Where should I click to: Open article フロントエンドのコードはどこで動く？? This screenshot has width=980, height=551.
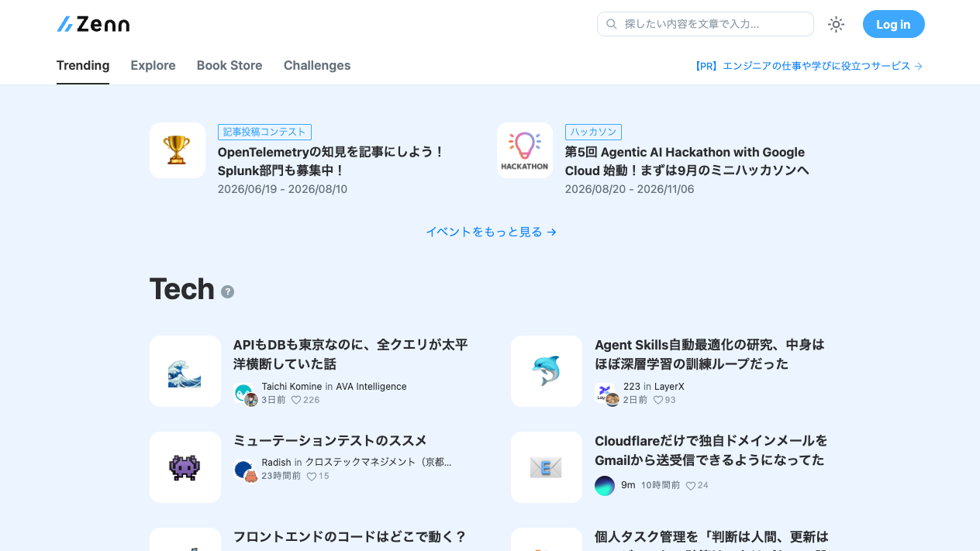(350, 537)
